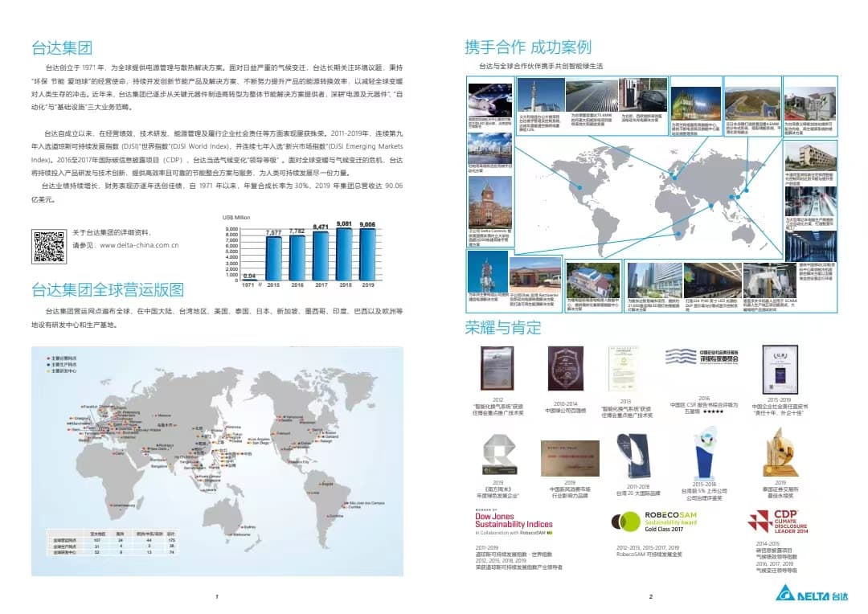Open the telecom tower case photo

click(488, 272)
